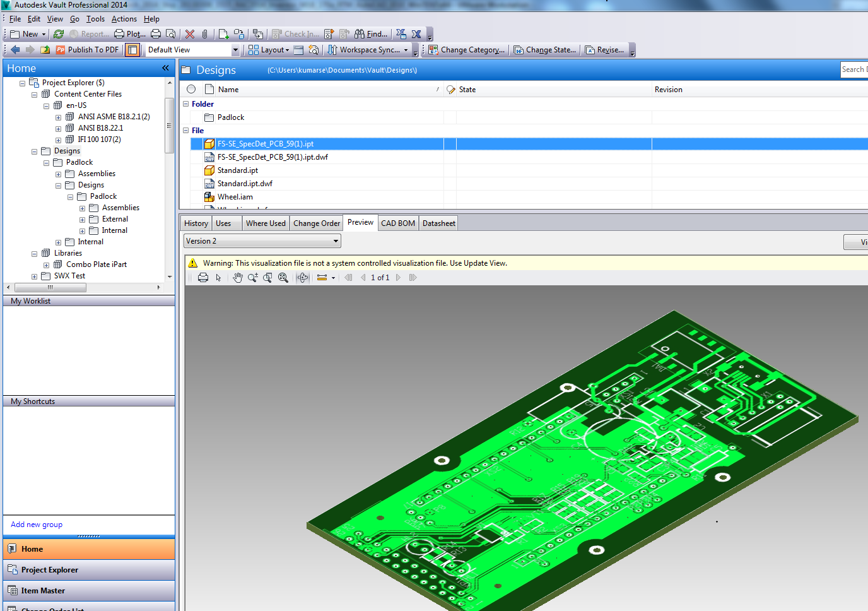
Task: Collapse the Libraries tree node
Action: pyautogui.click(x=34, y=254)
